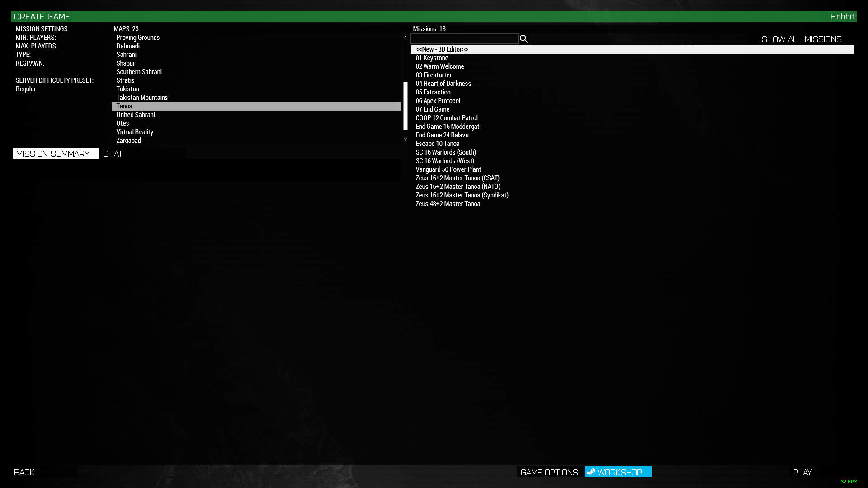Select Zeus 48+2 Master Tanoa mission
This screenshot has width=868, height=488.
click(x=448, y=204)
